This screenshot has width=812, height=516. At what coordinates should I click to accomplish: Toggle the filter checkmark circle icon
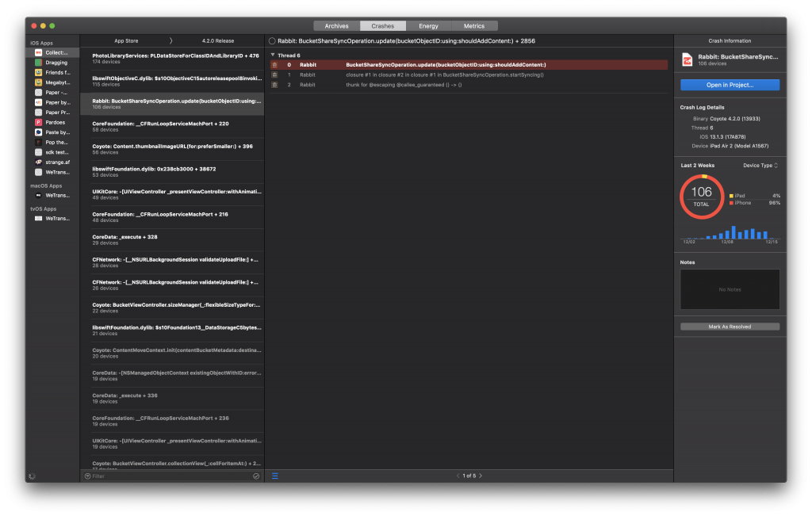pos(256,476)
